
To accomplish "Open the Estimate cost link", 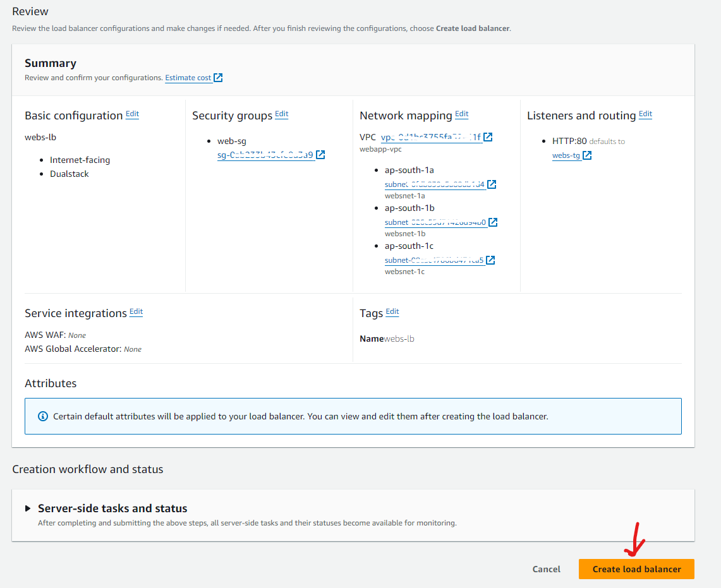I will [x=188, y=78].
